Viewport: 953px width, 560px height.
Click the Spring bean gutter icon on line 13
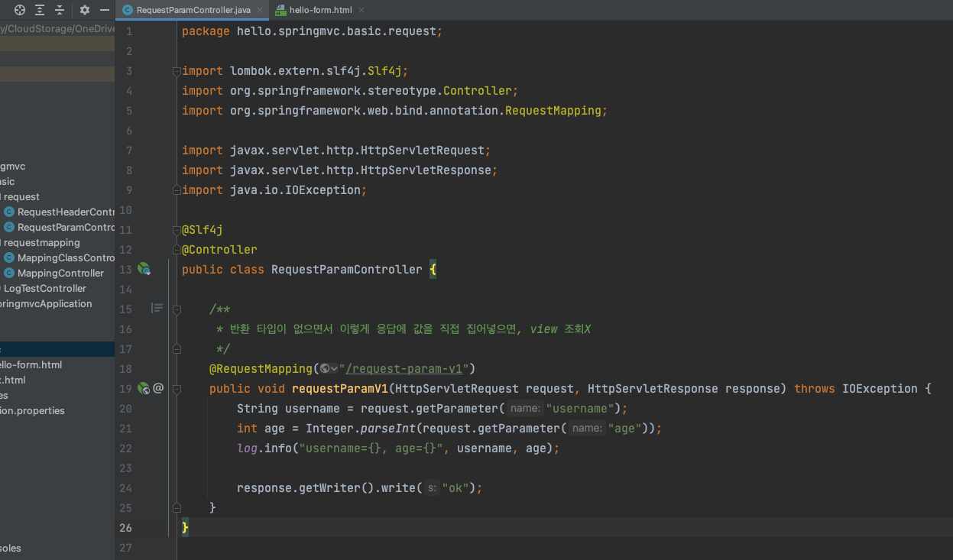click(144, 269)
